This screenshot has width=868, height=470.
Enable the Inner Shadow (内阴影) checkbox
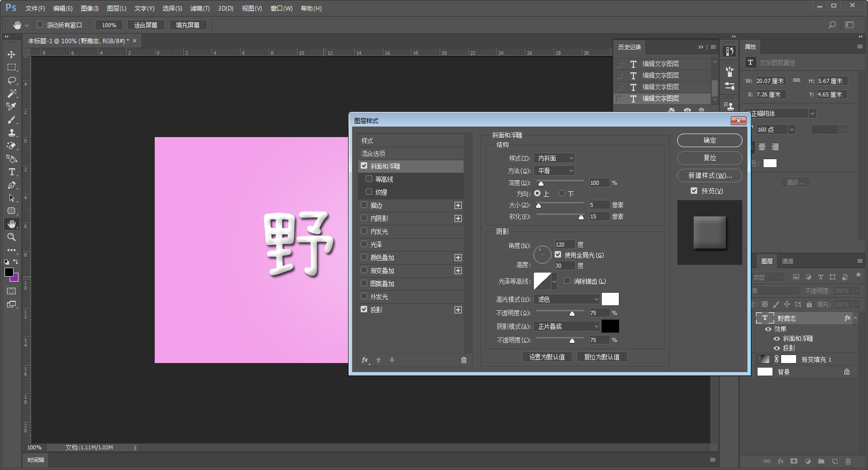tap(364, 218)
